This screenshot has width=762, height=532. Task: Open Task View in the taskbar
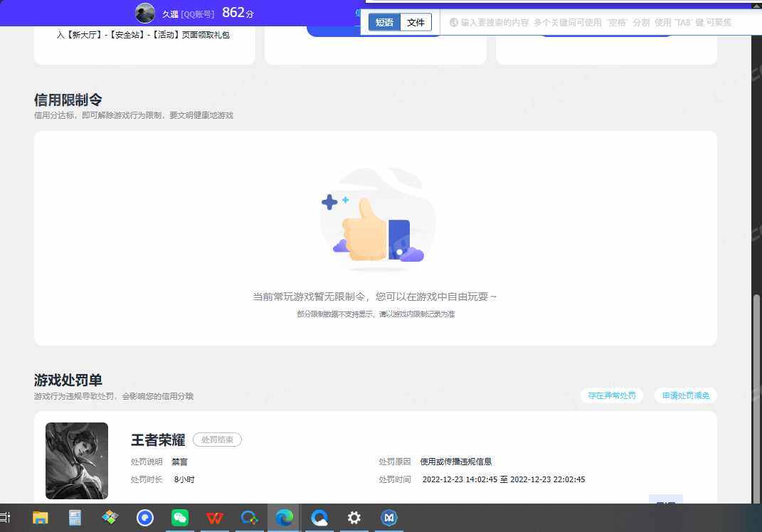(5, 518)
